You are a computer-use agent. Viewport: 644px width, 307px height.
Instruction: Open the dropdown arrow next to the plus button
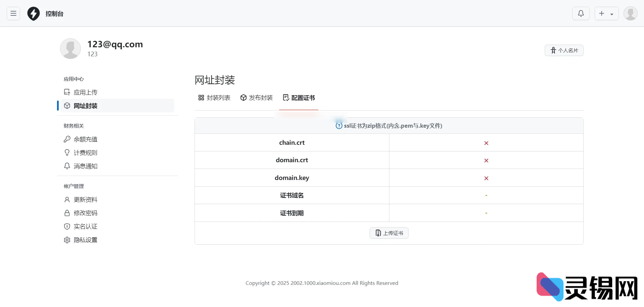point(612,13)
